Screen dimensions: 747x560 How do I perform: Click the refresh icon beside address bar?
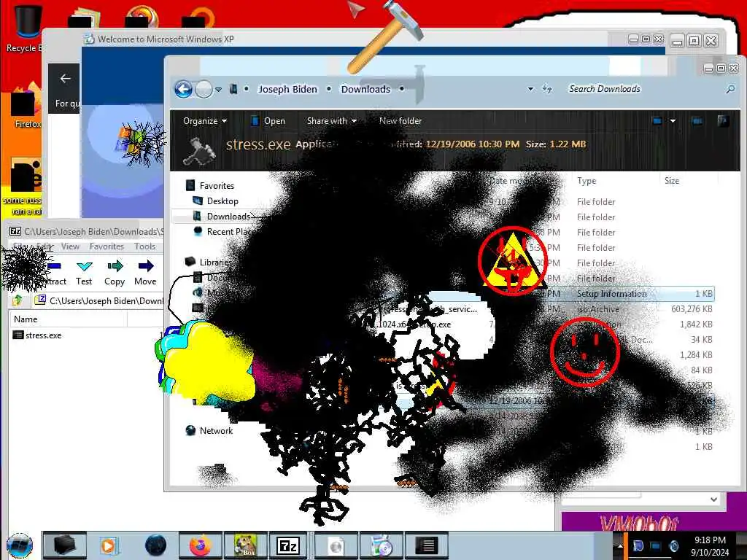pos(547,89)
